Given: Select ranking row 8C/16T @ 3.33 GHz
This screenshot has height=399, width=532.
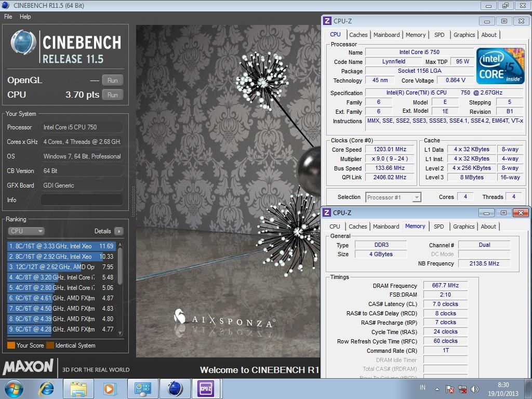Looking at the screenshot, I should (x=61, y=246).
